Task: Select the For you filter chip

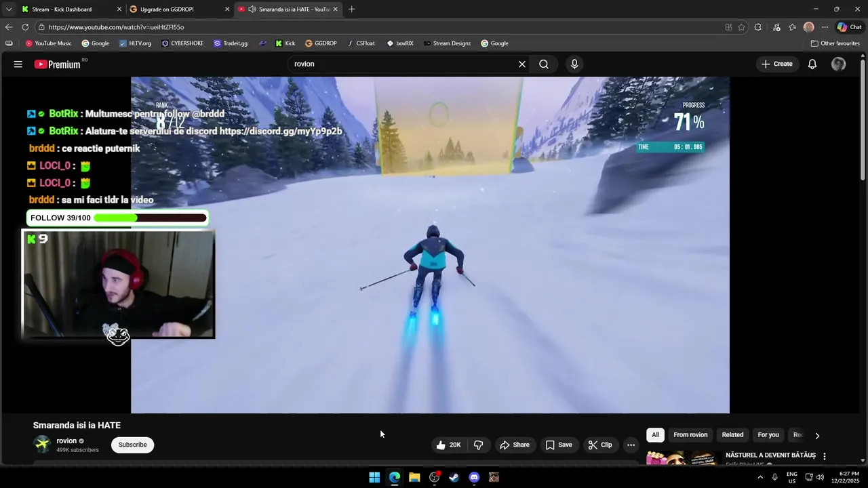Action: tap(768, 435)
